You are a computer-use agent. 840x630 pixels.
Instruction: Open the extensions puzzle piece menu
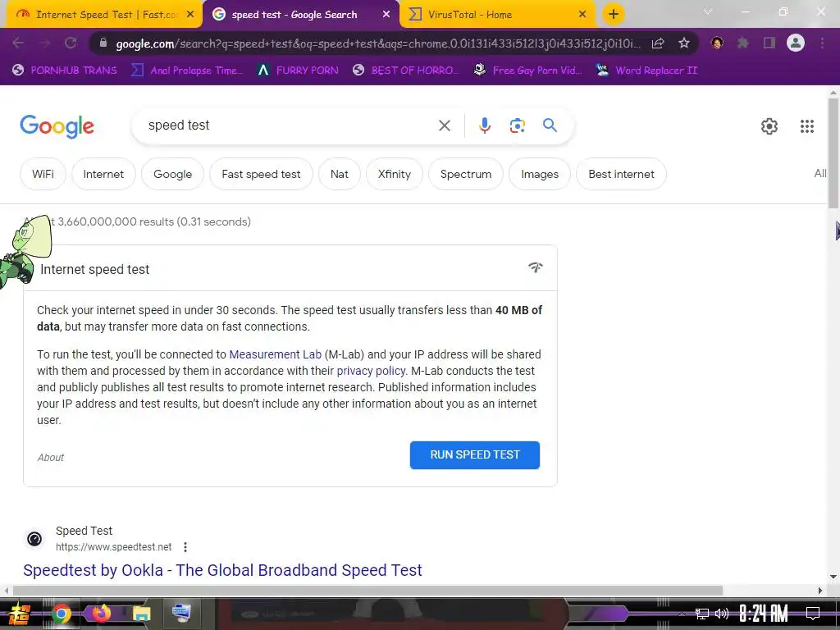coord(742,43)
